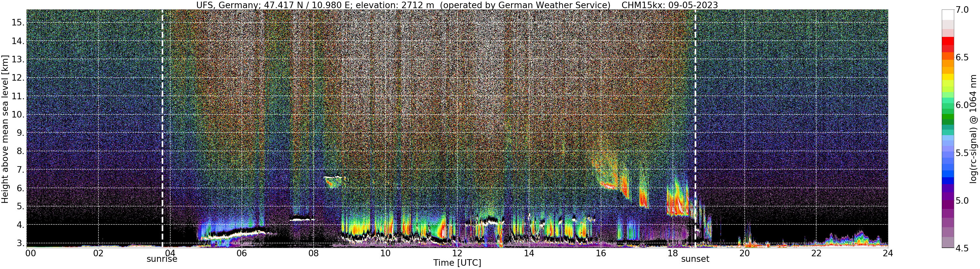Click the bright red colorbar segment
This screenshot has height=269, width=980.
point(948,40)
